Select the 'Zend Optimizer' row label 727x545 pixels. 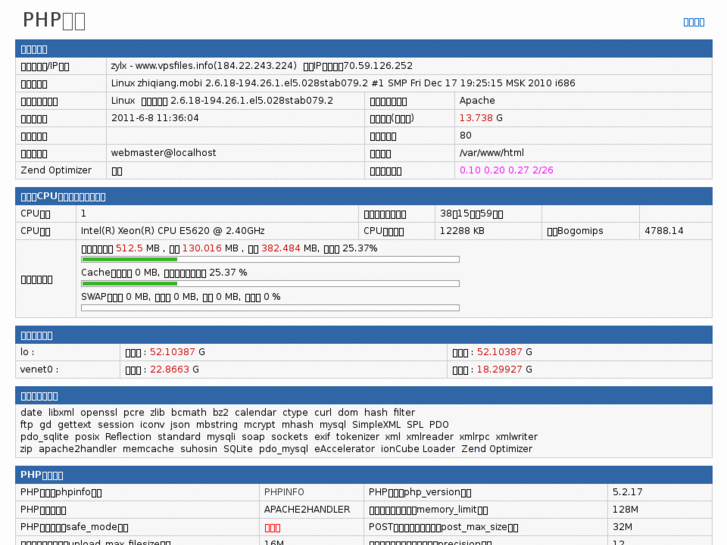click(x=56, y=170)
